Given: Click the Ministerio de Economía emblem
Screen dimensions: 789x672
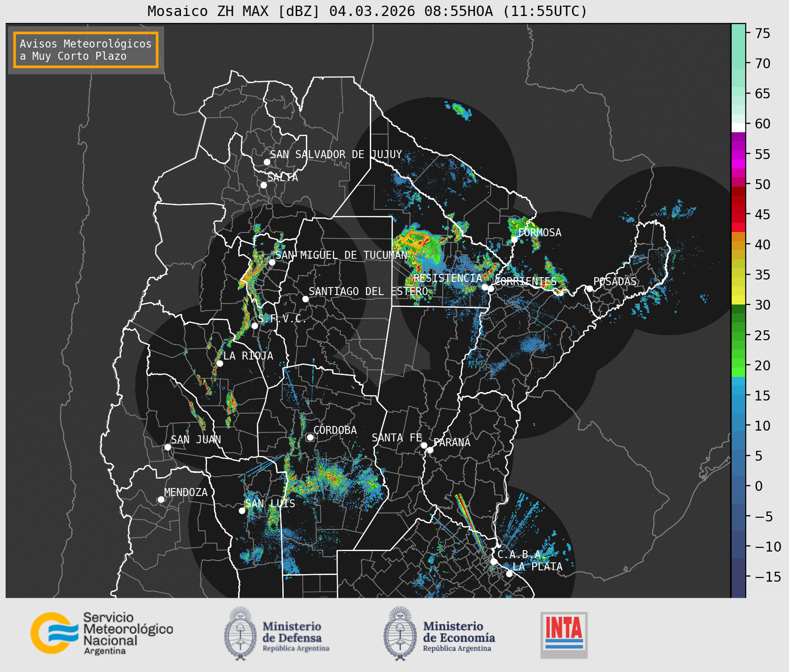Looking at the screenshot, I should (x=400, y=633).
